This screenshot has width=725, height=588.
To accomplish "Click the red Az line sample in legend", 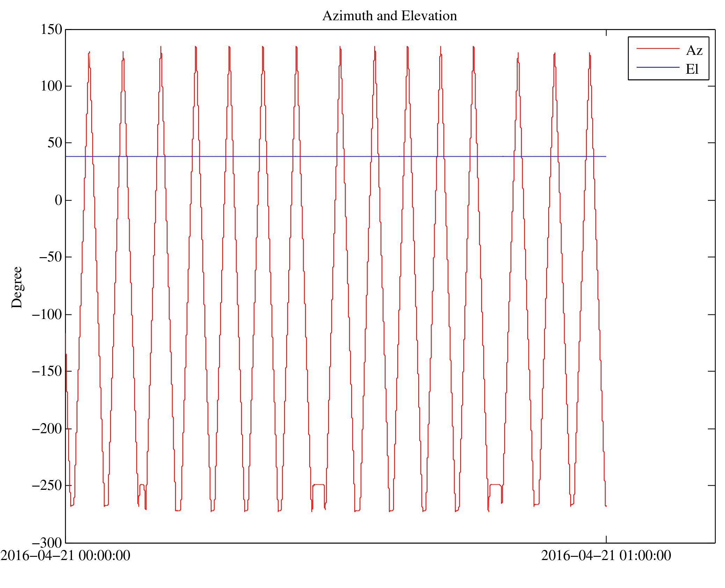I will pos(658,49).
